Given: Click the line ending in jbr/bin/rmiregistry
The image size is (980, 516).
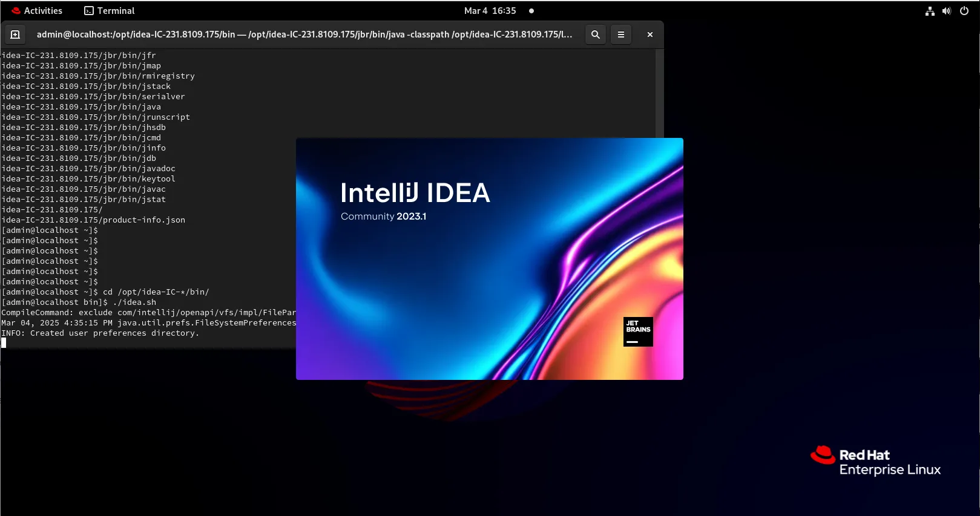Looking at the screenshot, I should click(98, 76).
